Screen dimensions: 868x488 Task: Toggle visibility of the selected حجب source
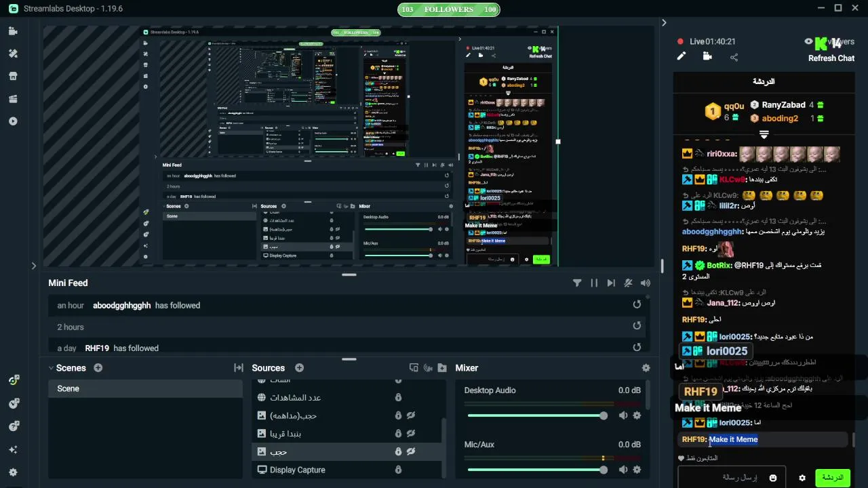point(411,451)
